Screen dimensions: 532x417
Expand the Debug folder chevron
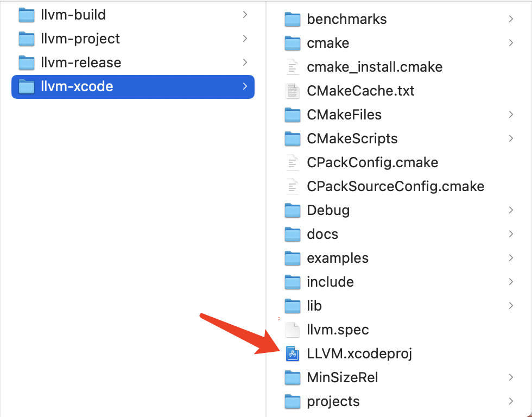point(511,210)
